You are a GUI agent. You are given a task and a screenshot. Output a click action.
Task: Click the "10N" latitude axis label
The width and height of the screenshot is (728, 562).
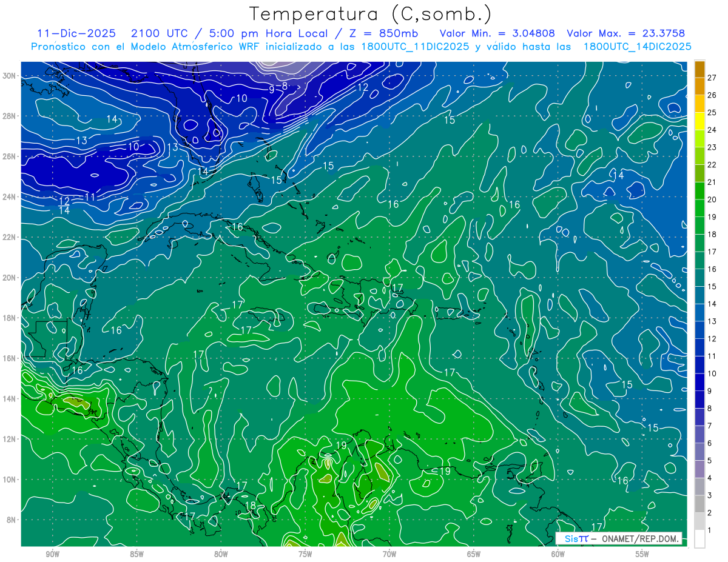(10, 479)
